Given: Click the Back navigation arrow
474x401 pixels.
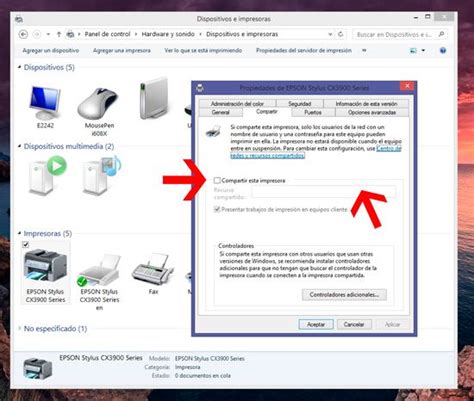Looking at the screenshot, I should click(23, 34).
